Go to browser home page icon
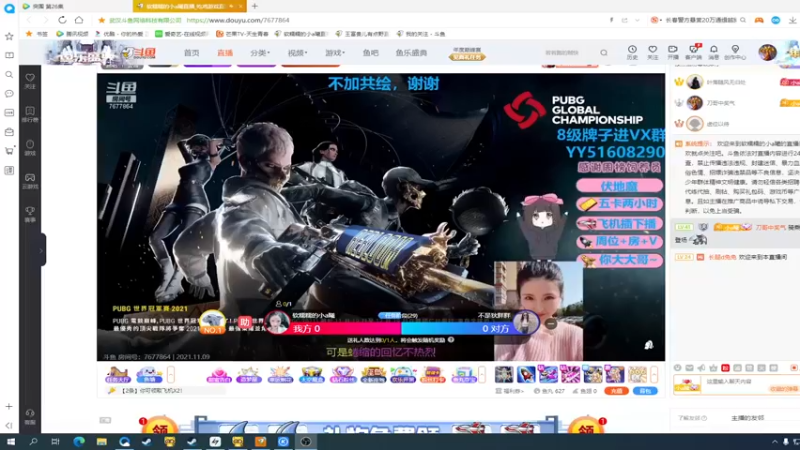The height and width of the screenshot is (450, 800). tap(79, 20)
